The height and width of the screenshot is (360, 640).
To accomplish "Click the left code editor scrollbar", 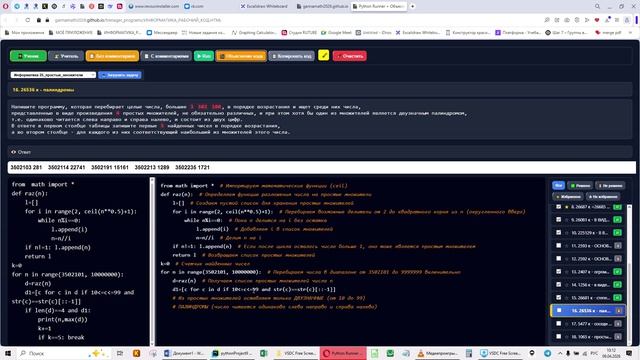I will click(152, 261).
